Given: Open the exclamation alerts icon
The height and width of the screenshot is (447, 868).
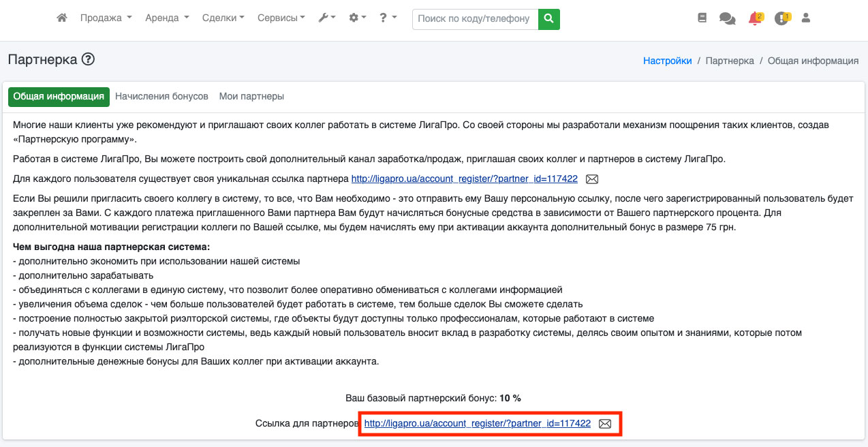Looking at the screenshot, I should click(782, 18).
